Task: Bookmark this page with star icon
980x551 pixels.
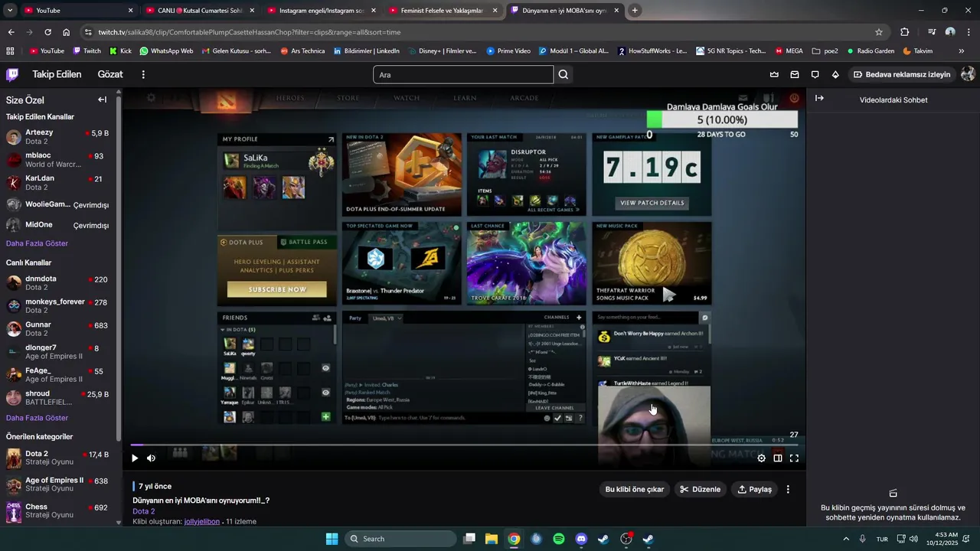Action: 879,32
